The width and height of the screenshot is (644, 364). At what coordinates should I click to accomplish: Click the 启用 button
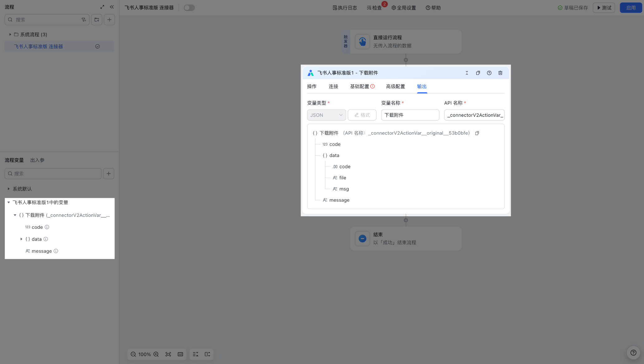[x=631, y=8]
